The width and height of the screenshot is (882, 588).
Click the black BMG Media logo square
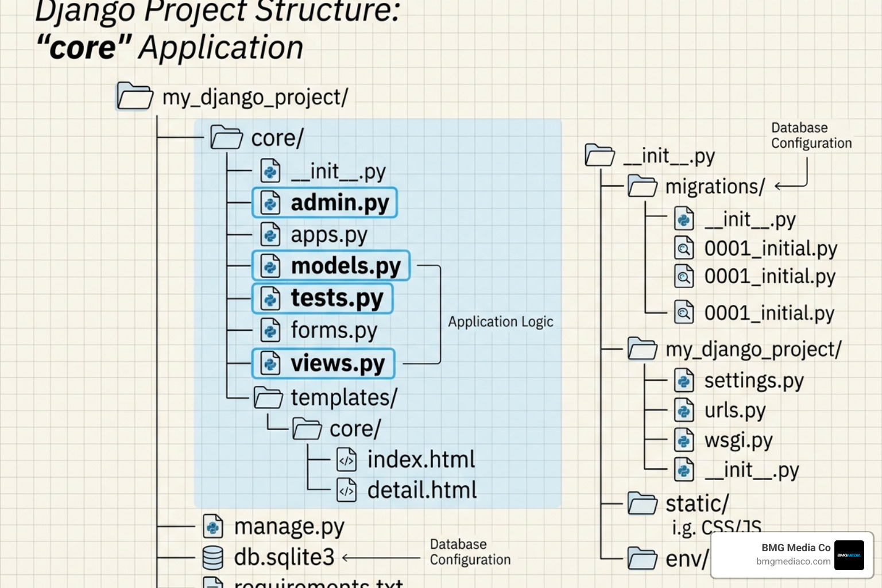tap(849, 555)
